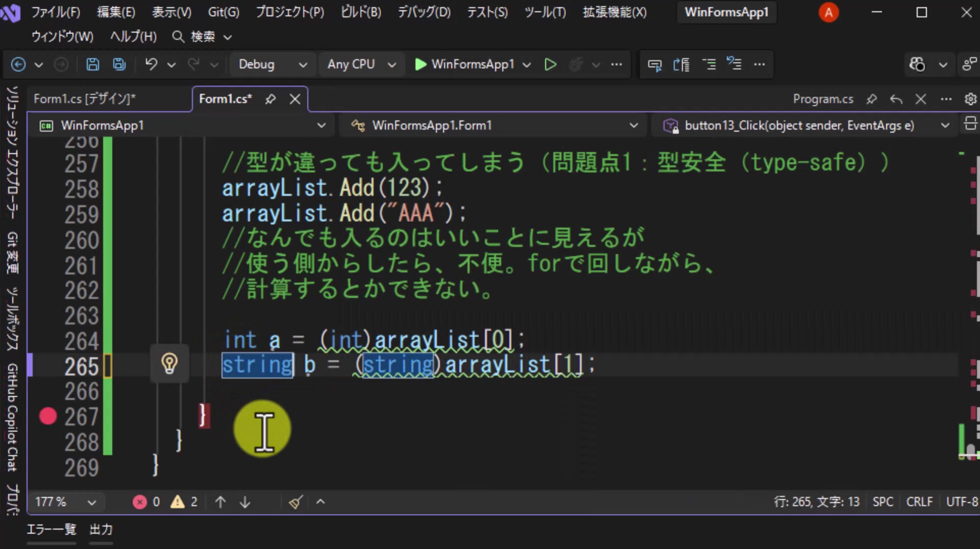This screenshot has height=549, width=980.
Task: Start debugging WinFormsApp1 with the green play button
Action: (464, 64)
